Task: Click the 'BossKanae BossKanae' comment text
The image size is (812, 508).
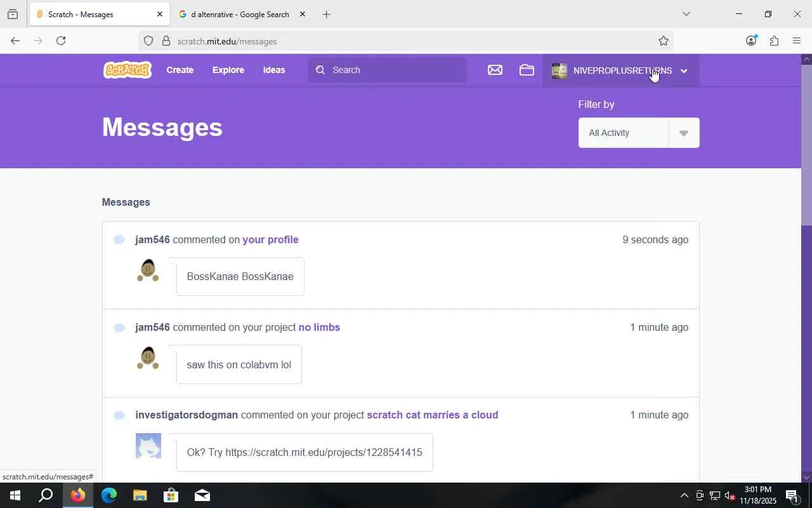Action: tap(240, 276)
